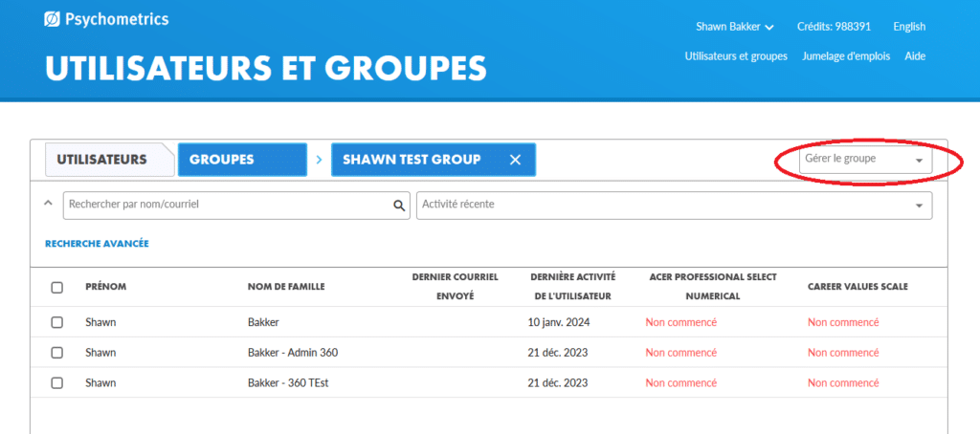980x434 pixels.
Task: Click the Psychometrics logo icon
Action: [x=54, y=19]
